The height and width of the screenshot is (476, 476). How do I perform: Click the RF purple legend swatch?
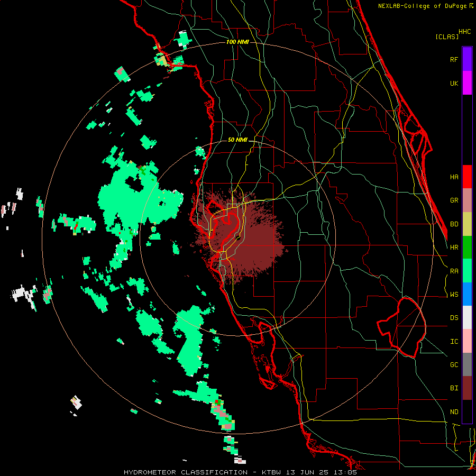coord(467,59)
